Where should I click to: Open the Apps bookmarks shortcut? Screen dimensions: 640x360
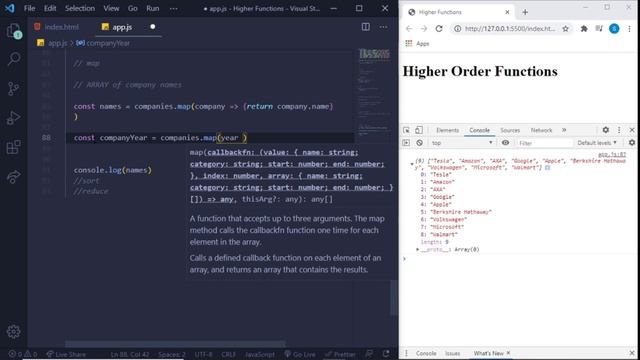click(x=417, y=43)
